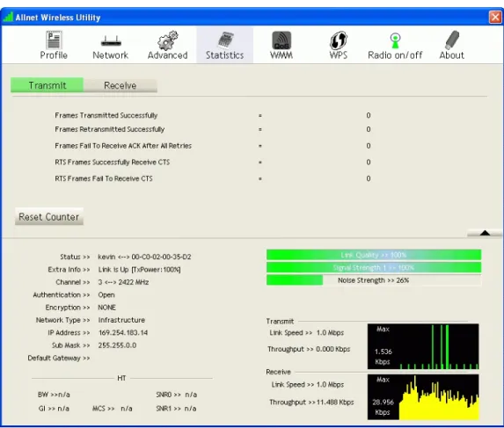Select the Statistics toolbar icon
Image resolution: width=504 pixels, height=428 pixels.
pos(226,40)
